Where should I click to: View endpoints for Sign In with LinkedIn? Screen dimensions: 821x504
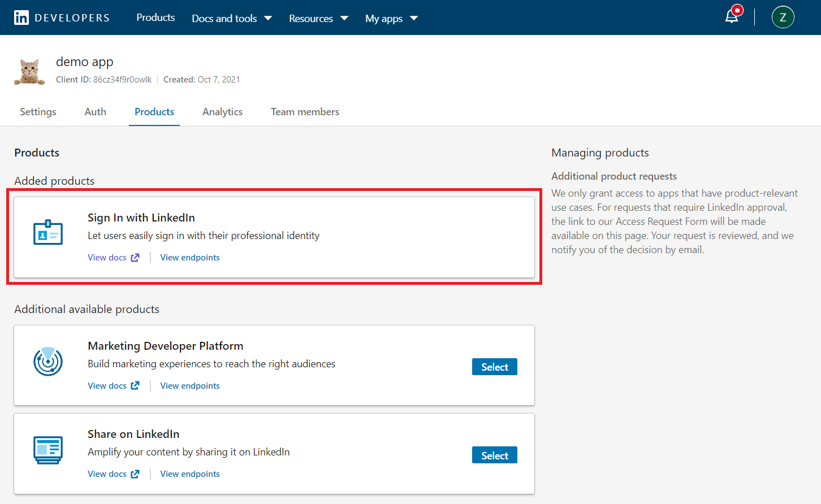(x=190, y=258)
